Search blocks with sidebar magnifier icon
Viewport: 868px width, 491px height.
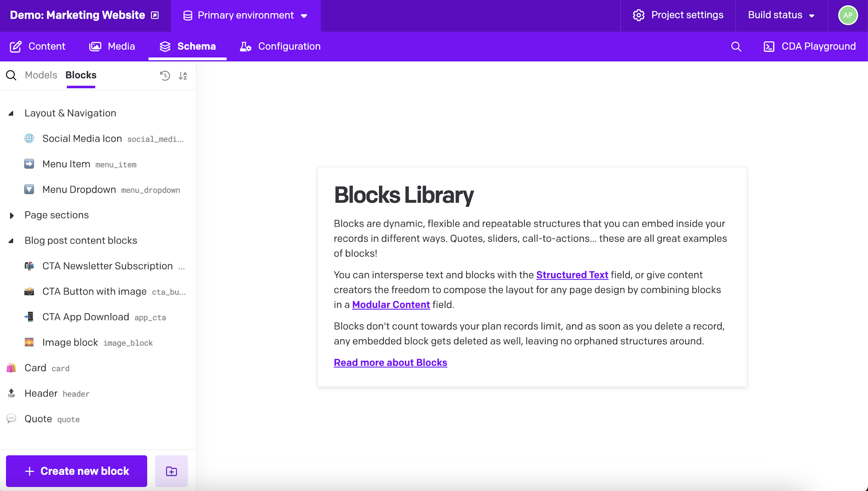[x=11, y=75]
